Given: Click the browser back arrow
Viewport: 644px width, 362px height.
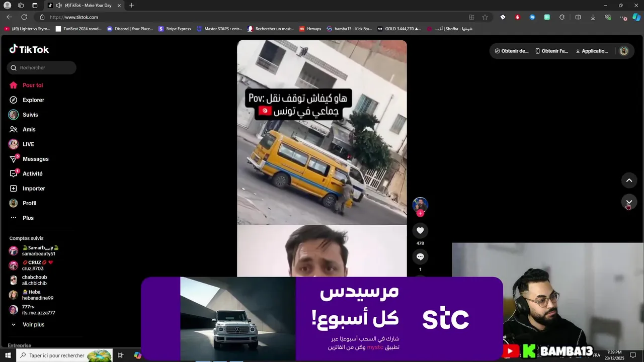Looking at the screenshot, I should click(9, 17).
